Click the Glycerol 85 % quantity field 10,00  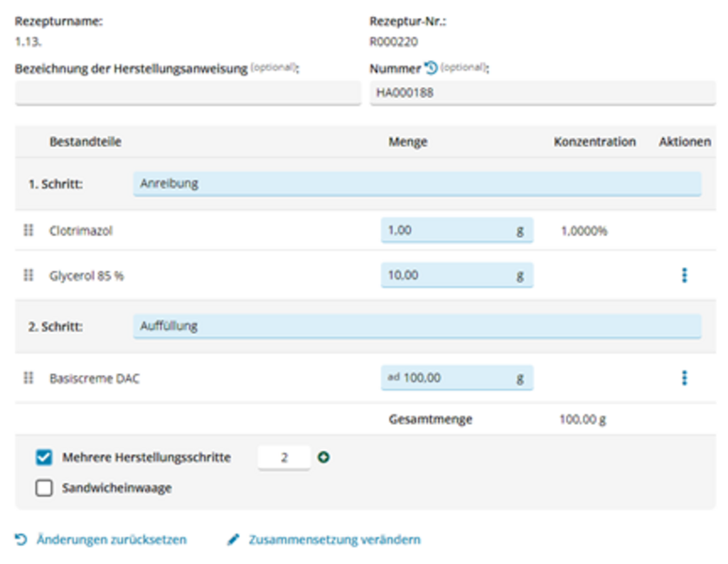tap(447, 275)
